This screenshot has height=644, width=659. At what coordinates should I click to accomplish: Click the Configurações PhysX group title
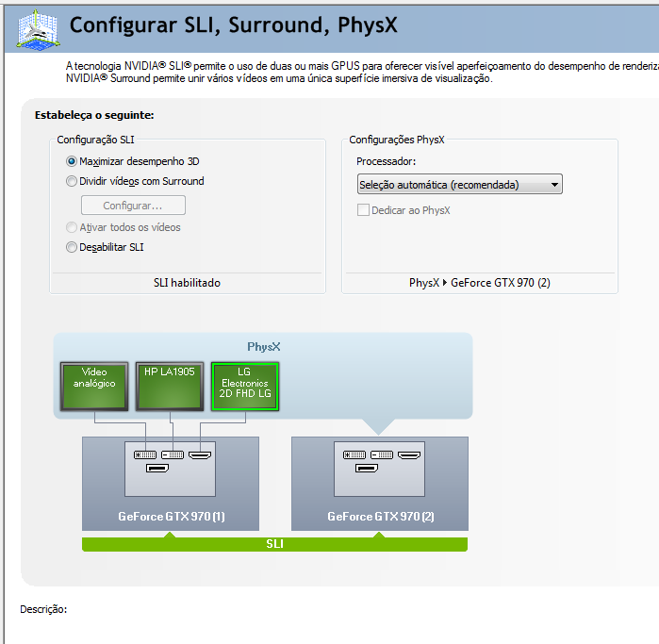[x=396, y=140]
